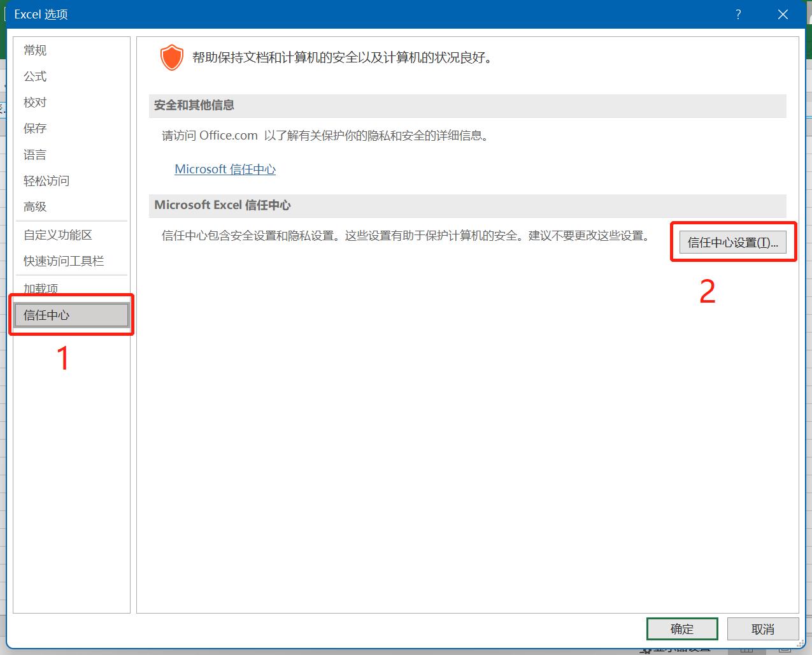This screenshot has height=655, width=812.
Task: Open the 保存 settings page
Action: coord(34,128)
